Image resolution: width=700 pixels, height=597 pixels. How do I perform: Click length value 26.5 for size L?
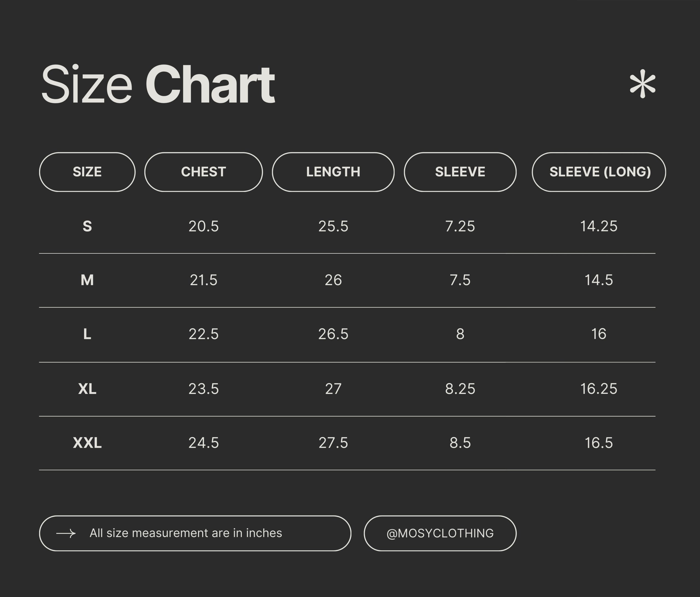333,334
